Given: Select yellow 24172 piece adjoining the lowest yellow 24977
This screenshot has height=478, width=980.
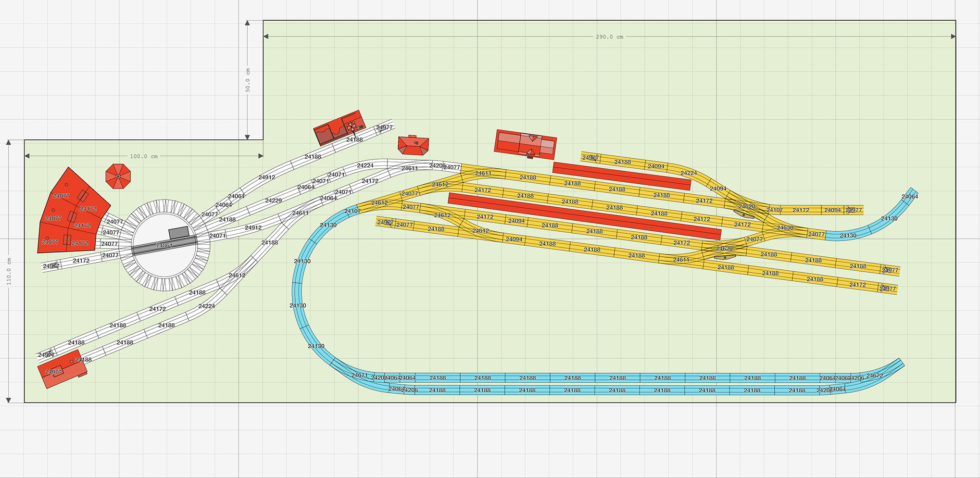Looking at the screenshot, I should tap(857, 285).
